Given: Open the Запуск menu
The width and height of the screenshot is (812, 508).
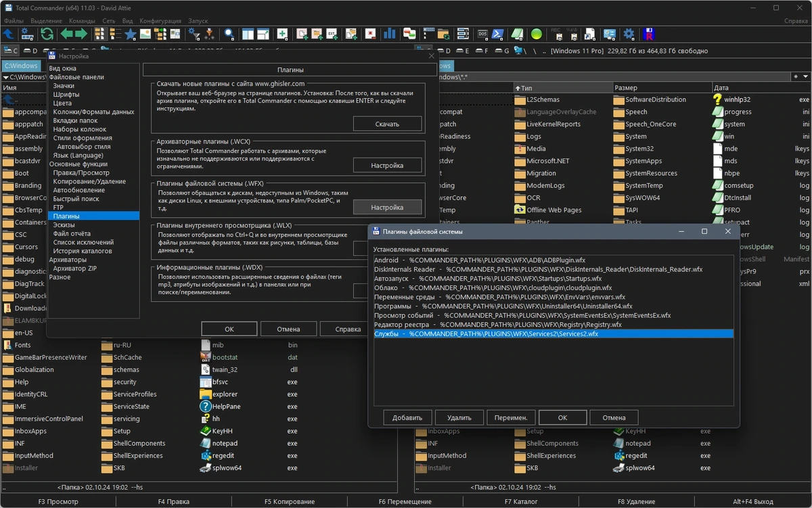Looking at the screenshot, I should point(198,21).
